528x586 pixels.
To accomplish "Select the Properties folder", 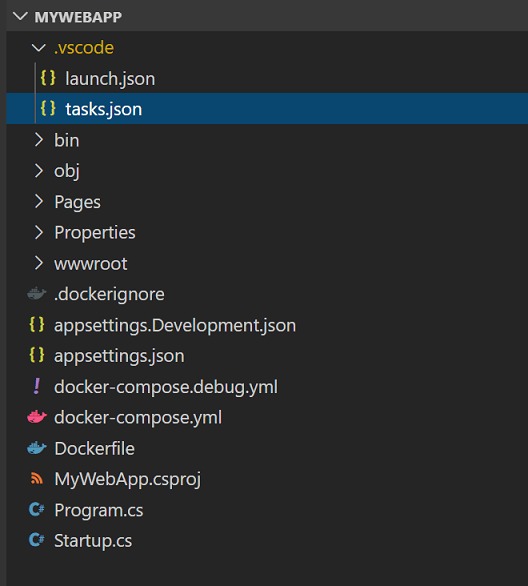I will click(95, 233).
